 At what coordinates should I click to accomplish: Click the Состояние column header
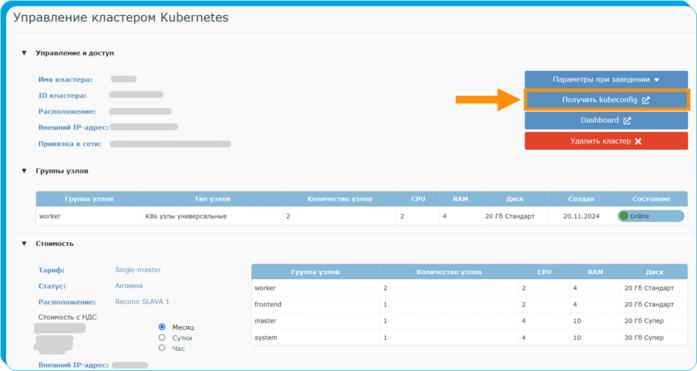(x=651, y=199)
